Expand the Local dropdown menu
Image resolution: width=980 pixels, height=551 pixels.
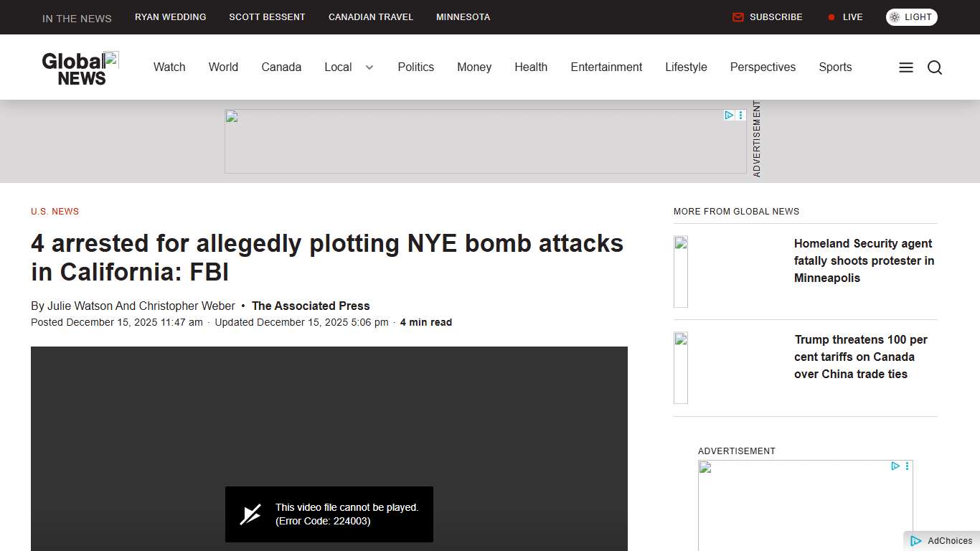[x=348, y=67]
